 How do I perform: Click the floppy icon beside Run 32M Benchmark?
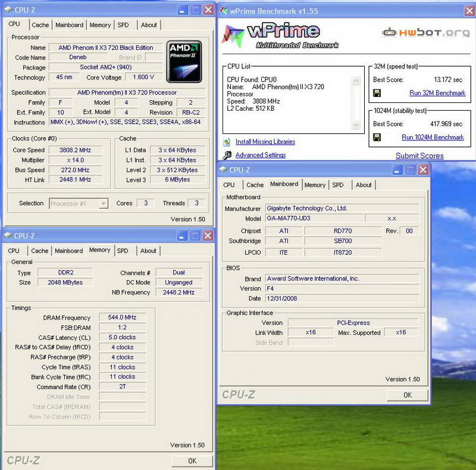pos(377,93)
